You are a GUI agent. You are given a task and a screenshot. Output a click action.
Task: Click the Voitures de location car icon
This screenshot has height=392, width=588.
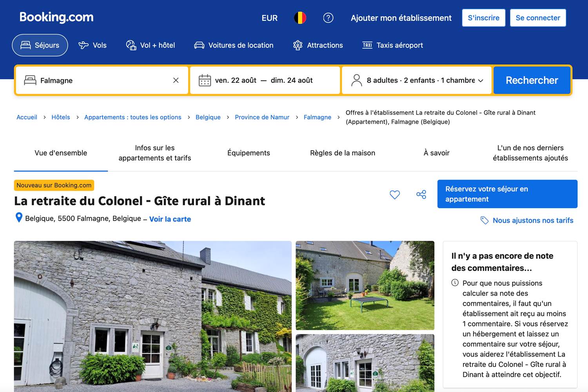pyautogui.click(x=200, y=45)
